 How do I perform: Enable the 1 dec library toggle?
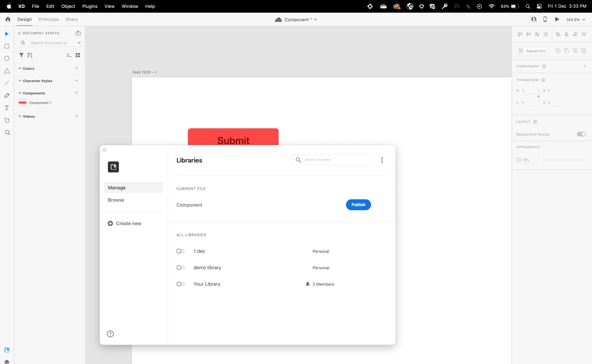(x=181, y=251)
